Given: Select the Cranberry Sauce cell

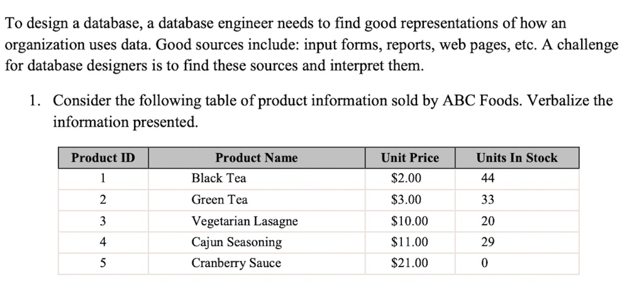Looking at the screenshot, I should (257, 263).
